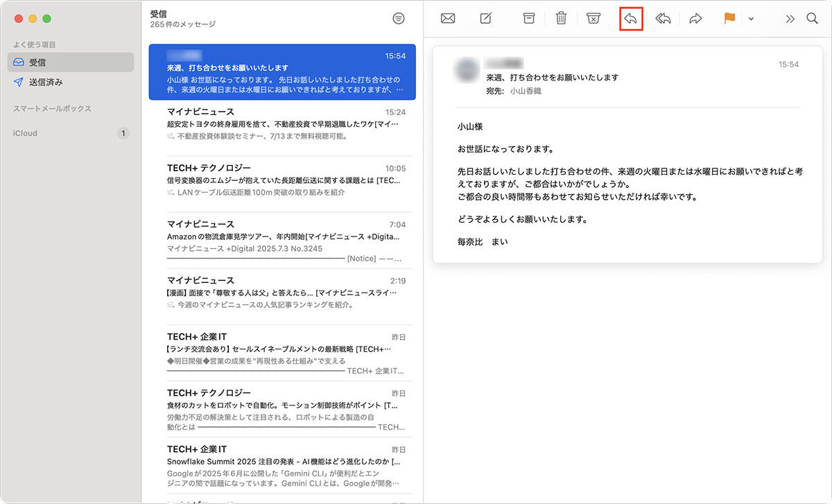Archive the selected message

(x=529, y=19)
